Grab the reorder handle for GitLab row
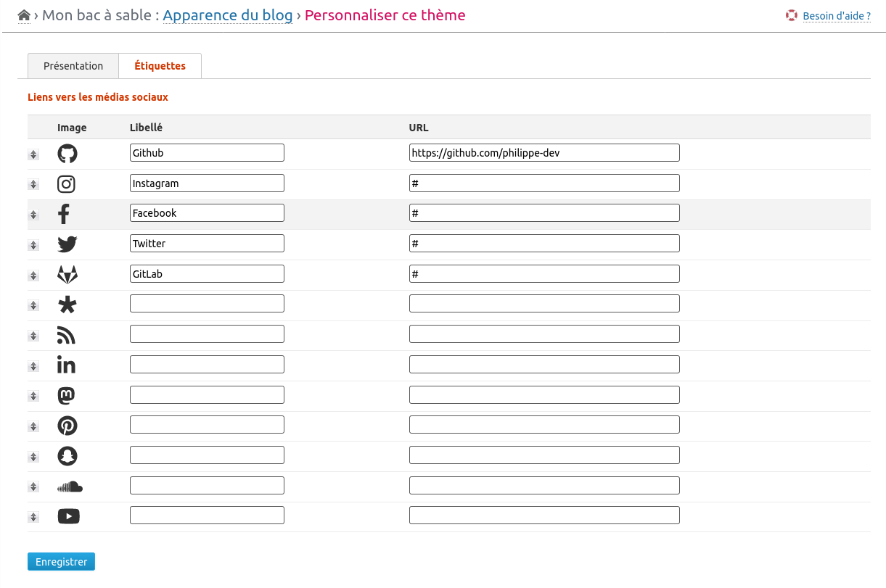Image resolution: width=886 pixels, height=588 pixels. (33, 276)
